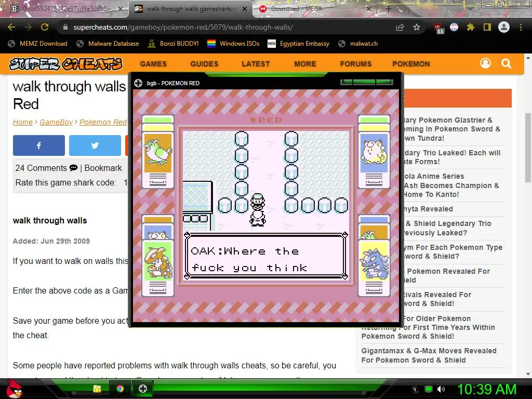
Task: Open the SuperCheats search icon
Action: [x=506, y=63]
